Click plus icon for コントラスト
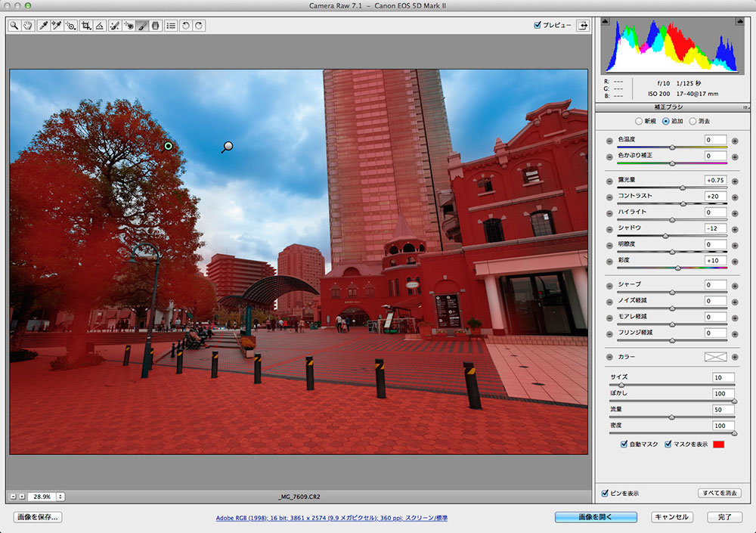Image resolution: width=756 pixels, height=533 pixels. (735, 197)
